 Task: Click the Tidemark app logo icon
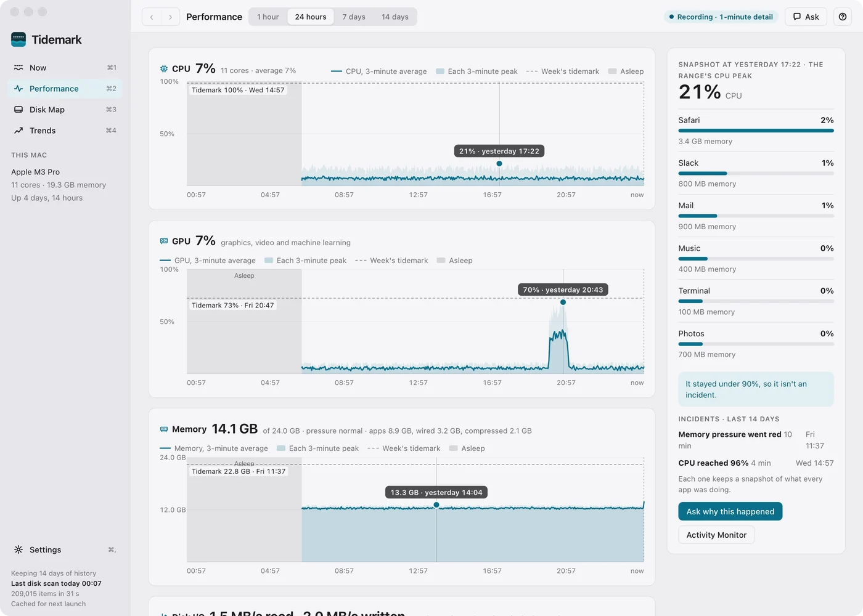pos(18,39)
